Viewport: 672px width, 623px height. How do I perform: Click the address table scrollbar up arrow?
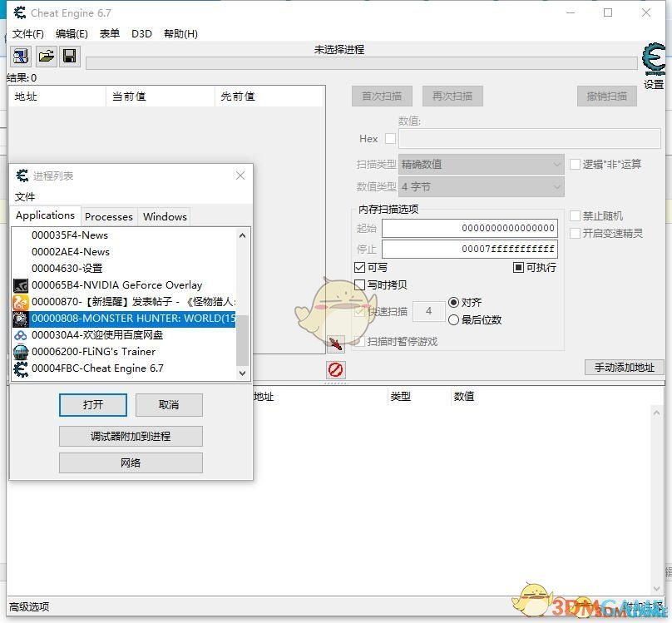click(656, 413)
